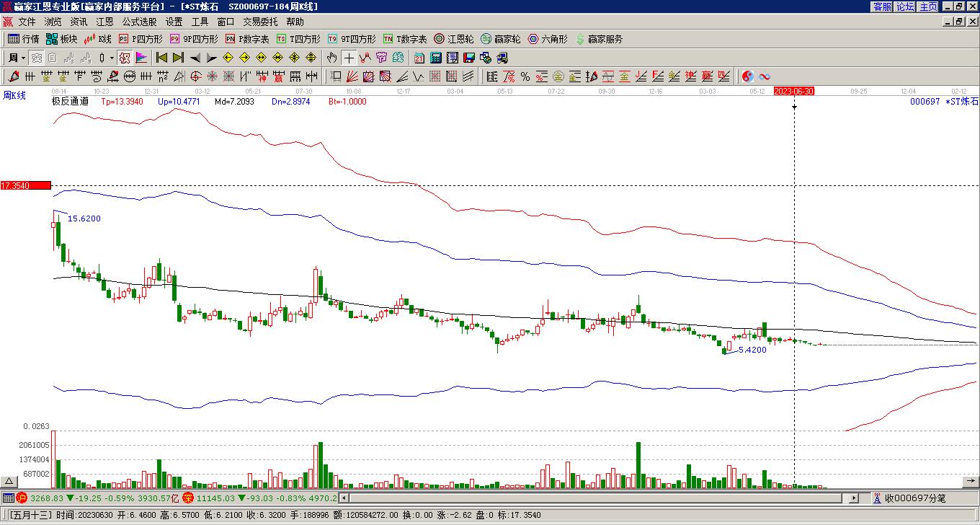
Task: Expand the panel with bottom-left triangle button
Action: [9, 481]
